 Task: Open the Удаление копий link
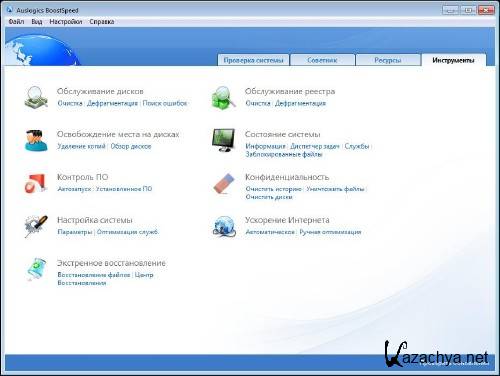click(x=82, y=146)
